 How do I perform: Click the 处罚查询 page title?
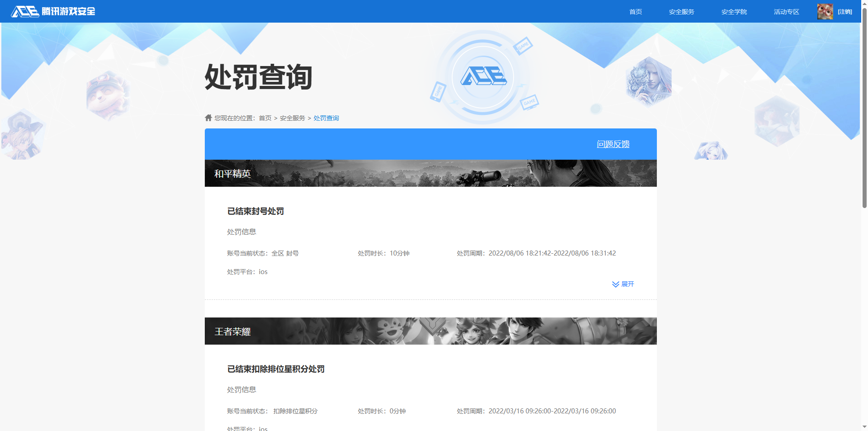click(258, 77)
